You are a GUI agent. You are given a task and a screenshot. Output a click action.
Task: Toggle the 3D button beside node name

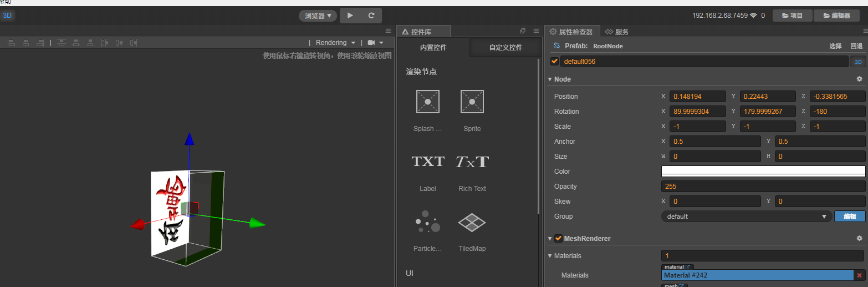coord(858,62)
